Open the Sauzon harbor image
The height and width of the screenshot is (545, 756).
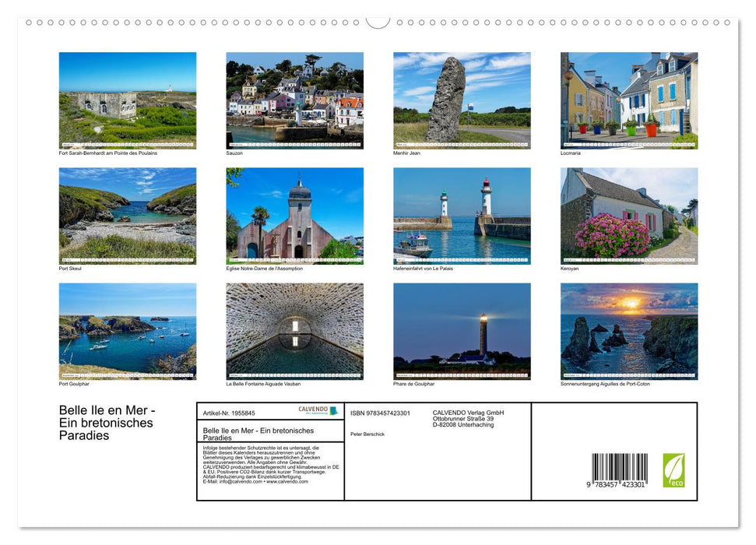294,99
